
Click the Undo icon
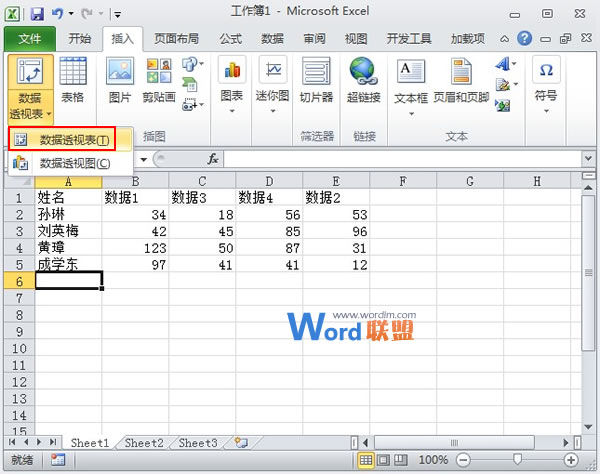point(57,14)
